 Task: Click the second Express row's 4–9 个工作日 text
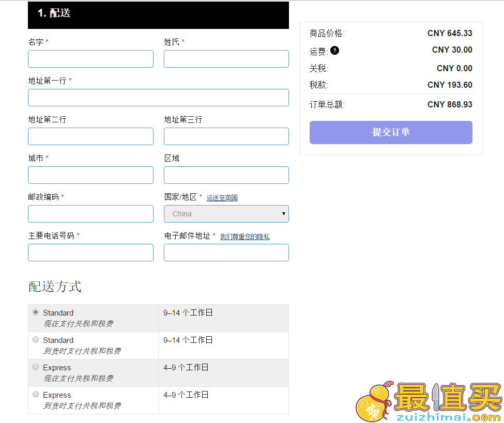click(186, 395)
